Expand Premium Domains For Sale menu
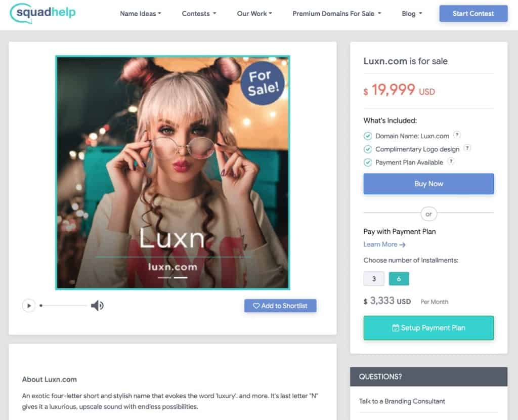 click(337, 14)
